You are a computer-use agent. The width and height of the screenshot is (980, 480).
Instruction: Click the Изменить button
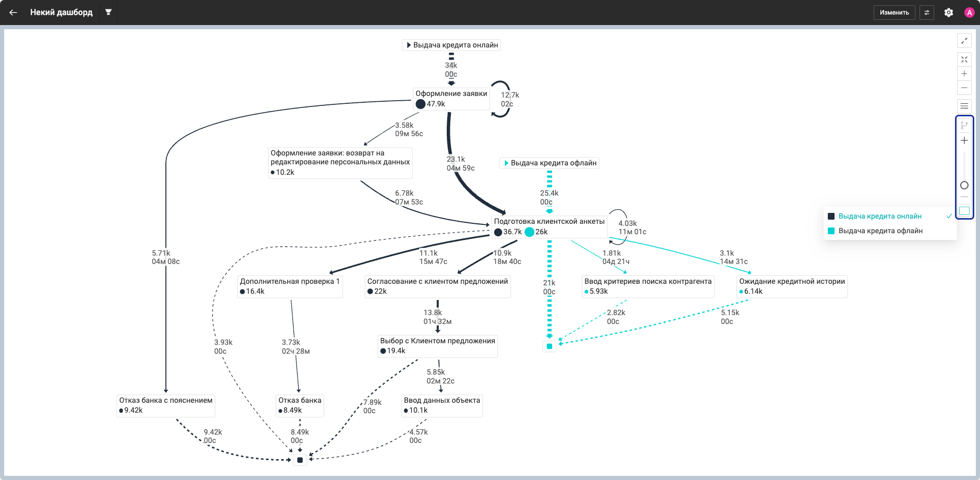[x=894, y=13]
